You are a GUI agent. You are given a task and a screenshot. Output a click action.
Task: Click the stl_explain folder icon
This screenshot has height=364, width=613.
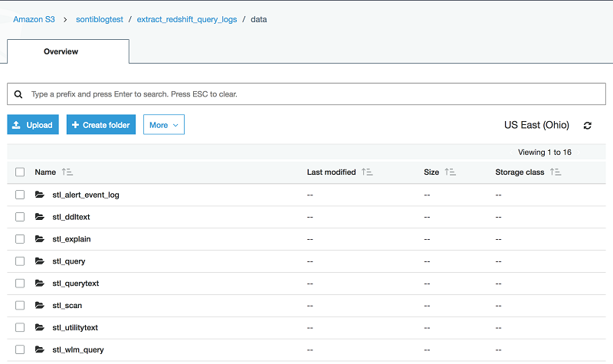point(40,239)
